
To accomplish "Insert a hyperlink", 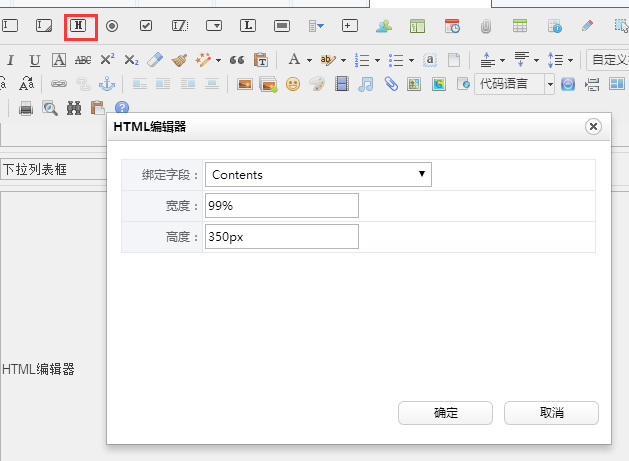I will coord(59,84).
